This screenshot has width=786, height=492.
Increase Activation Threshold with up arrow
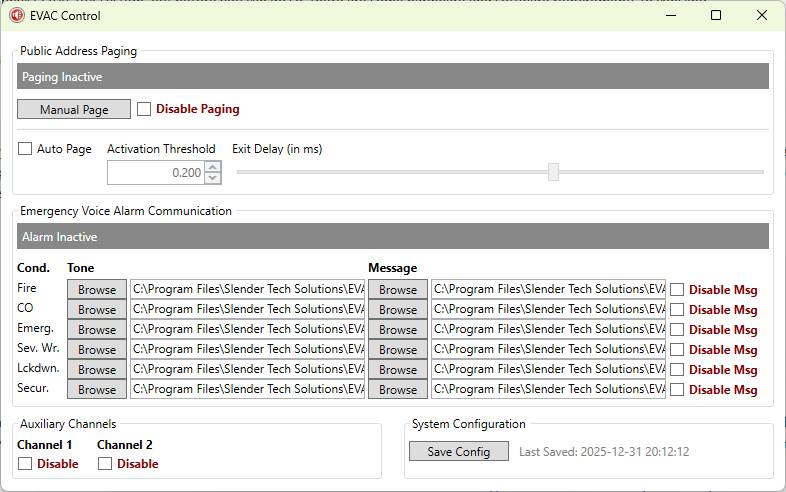(212, 167)
